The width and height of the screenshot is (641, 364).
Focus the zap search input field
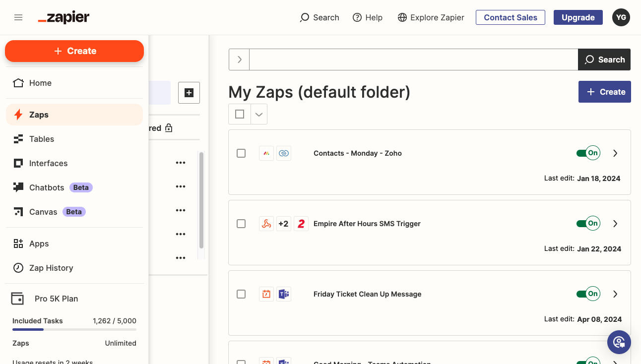point(414,60)
